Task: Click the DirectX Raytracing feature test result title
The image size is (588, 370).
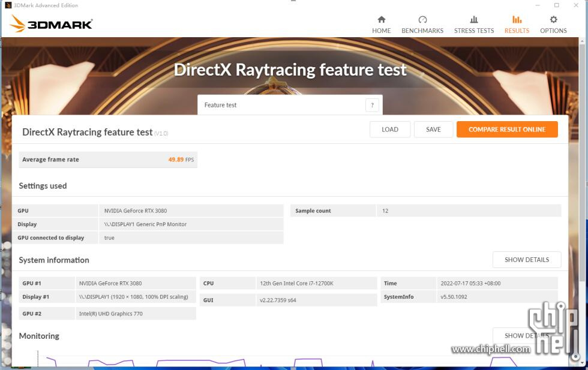Action: 88,133
